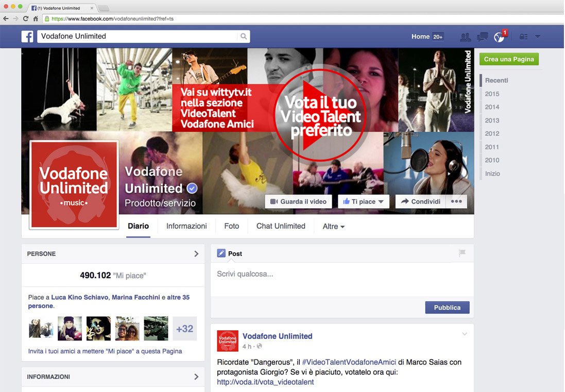
Task: Click the 490.102 Mi piace count
Action: [x=113, y=275]
